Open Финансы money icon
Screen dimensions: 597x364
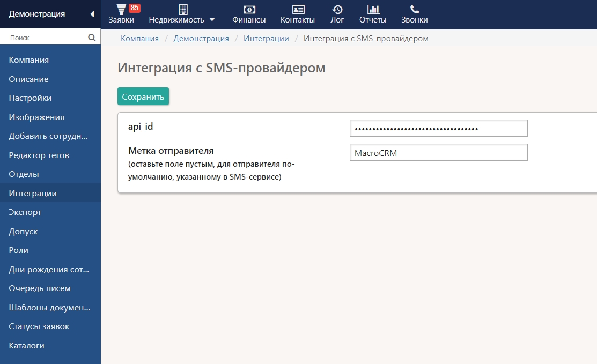coord(249,9)
